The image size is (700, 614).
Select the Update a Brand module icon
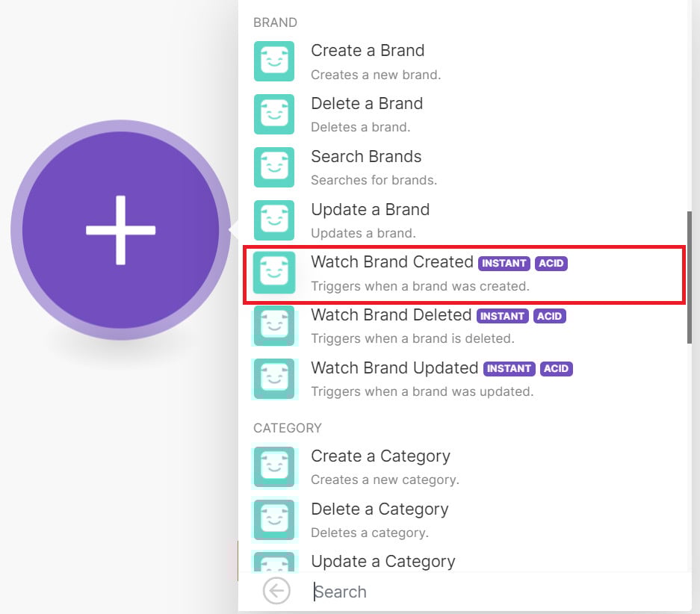pyautogui.click(x=274, y=220)
